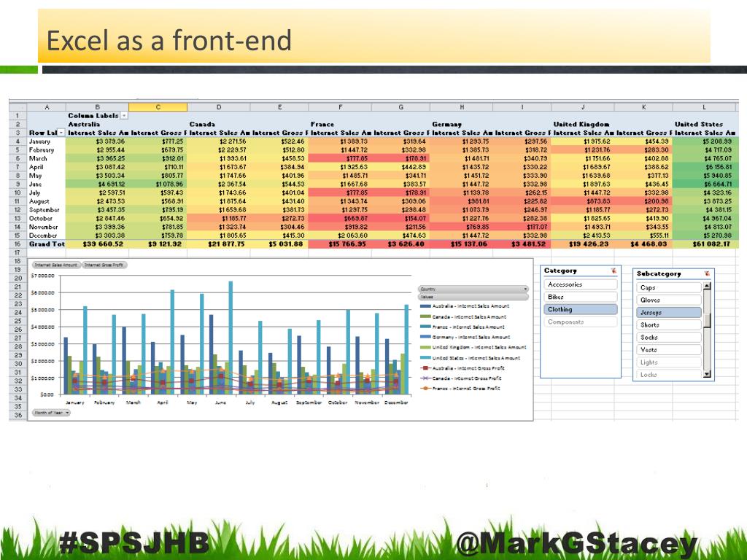Clear the Category slicer filter
This screenshot has height=560, width=747.
614,271
